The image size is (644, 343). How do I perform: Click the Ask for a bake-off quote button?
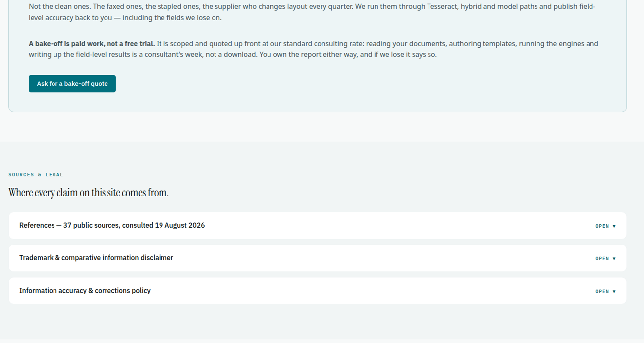pyautogui.click(x=72, y=84)
